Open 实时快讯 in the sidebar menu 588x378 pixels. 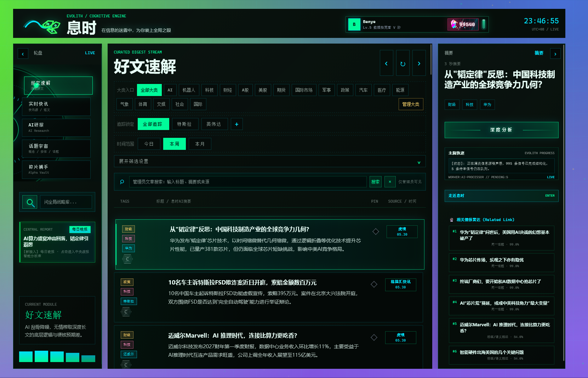pyautogui.click(x=56, y=106)
